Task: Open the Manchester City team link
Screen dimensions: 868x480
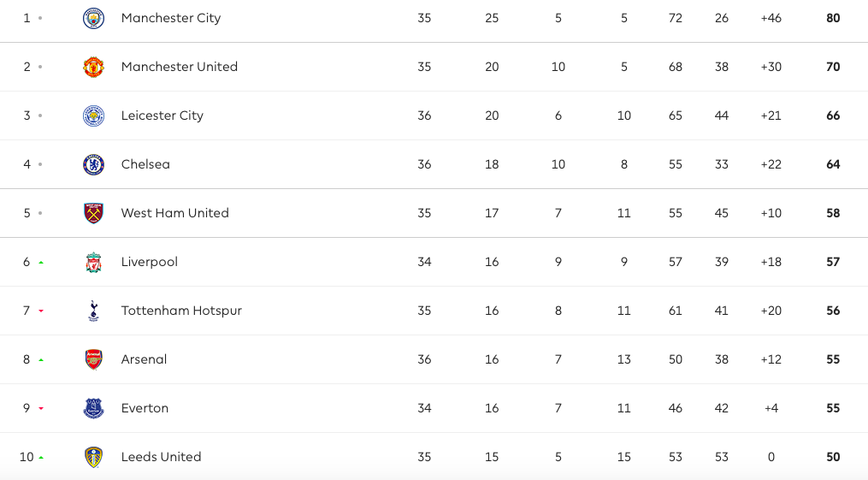Action: tap(171, 18)
